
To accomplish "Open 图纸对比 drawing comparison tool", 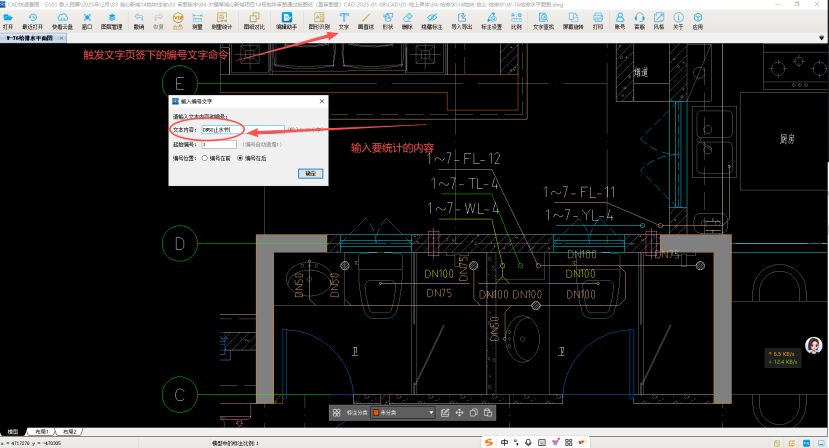I will pos(254,21).
